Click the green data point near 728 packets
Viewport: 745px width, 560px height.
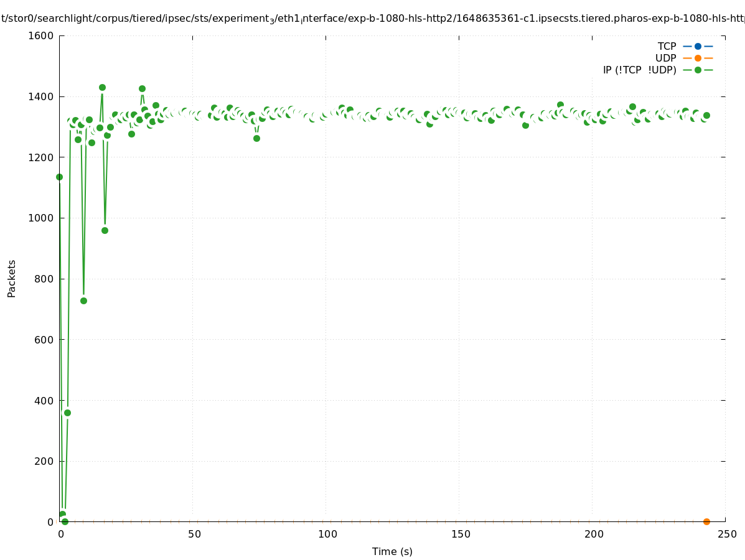(x=83, y=301)
